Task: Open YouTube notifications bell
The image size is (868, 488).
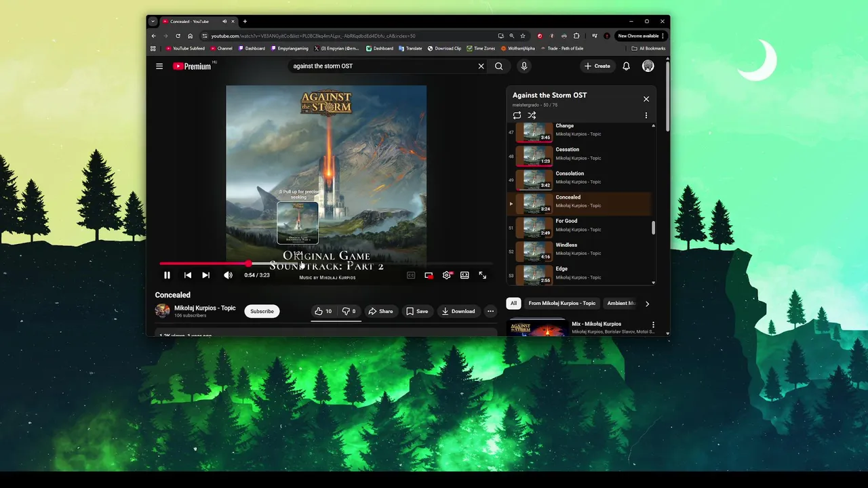Action: [626, 66]
